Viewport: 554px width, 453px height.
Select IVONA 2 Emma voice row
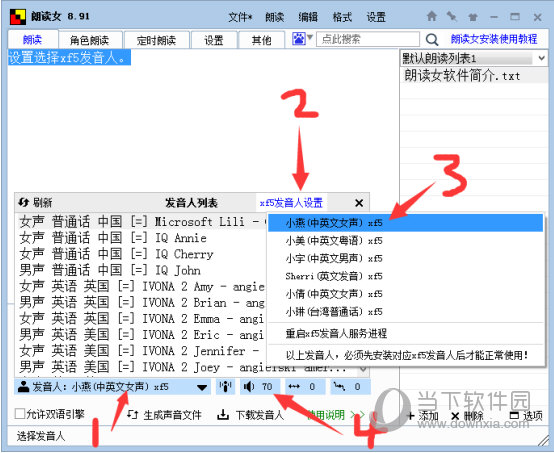(x=141, y=319)
